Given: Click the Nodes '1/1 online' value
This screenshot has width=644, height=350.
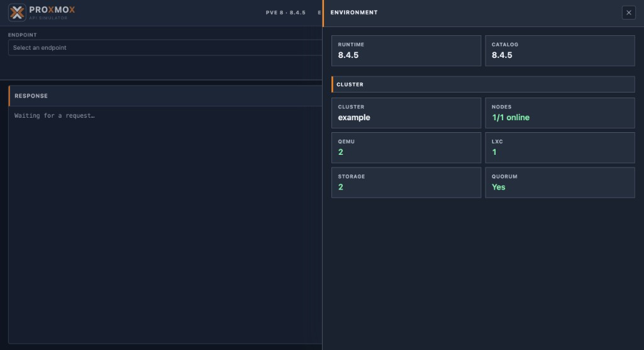Looking at the screenshot, I should 511,118.
